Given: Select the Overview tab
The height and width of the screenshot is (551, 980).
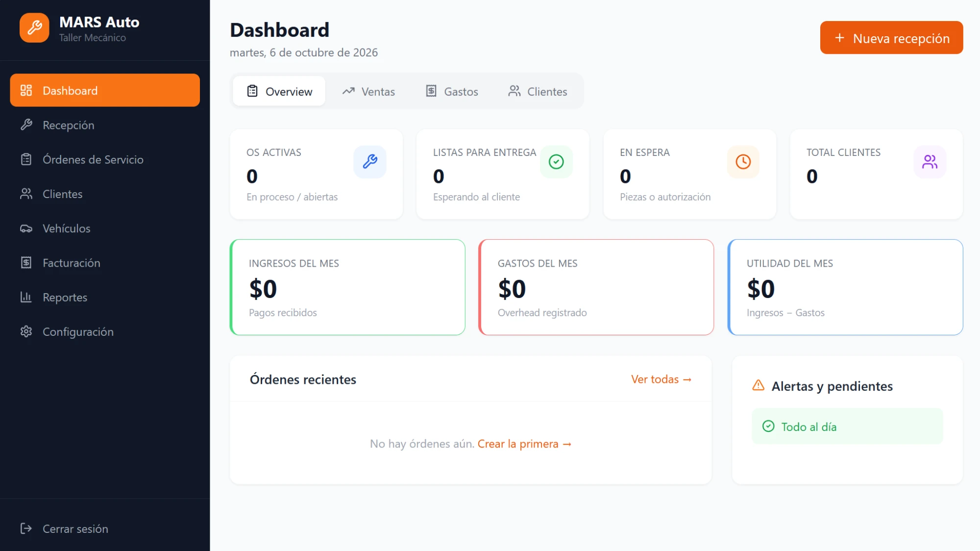Looking at the screenshot, I should click(x=279, y=91).
